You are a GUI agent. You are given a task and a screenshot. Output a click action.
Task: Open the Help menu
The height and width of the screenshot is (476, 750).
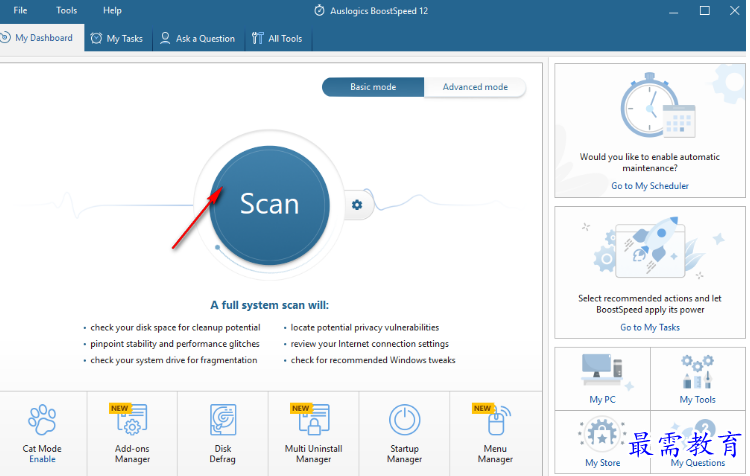coord(112,11)
